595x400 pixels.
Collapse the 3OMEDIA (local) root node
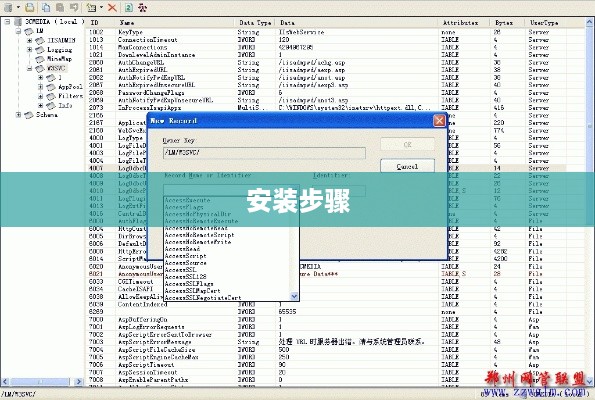click(7, 22)
